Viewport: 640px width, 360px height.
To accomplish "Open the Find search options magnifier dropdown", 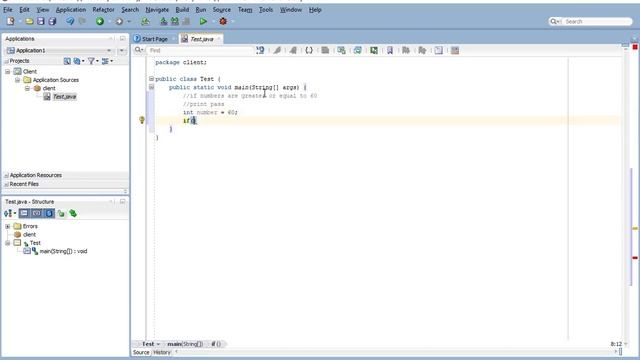I will pyautogui.click(x=139, y=50).
